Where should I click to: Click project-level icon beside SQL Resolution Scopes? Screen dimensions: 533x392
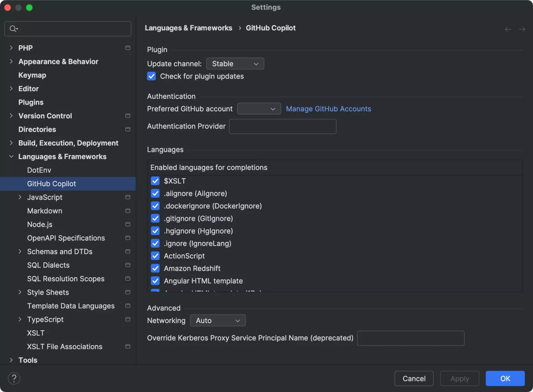tap(128, 279)
